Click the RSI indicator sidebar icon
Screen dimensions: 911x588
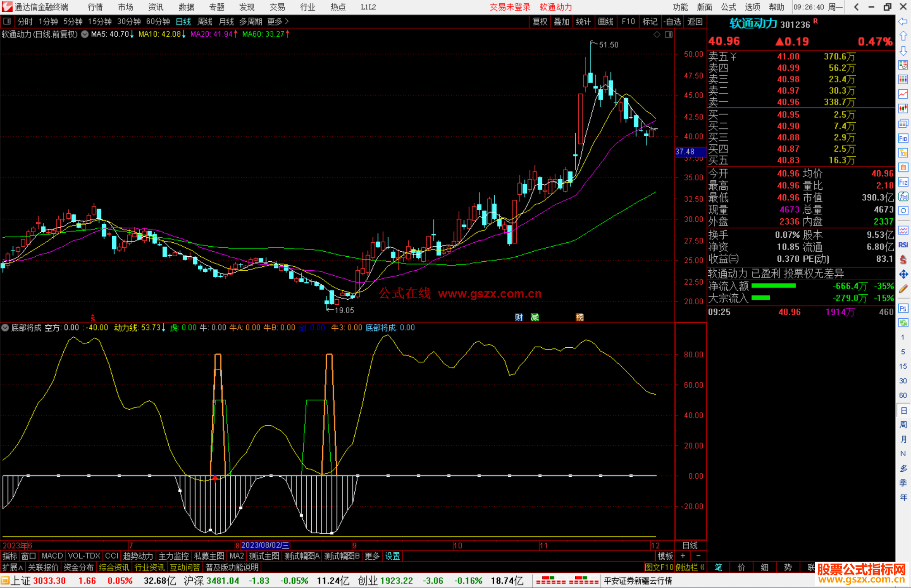903,245
